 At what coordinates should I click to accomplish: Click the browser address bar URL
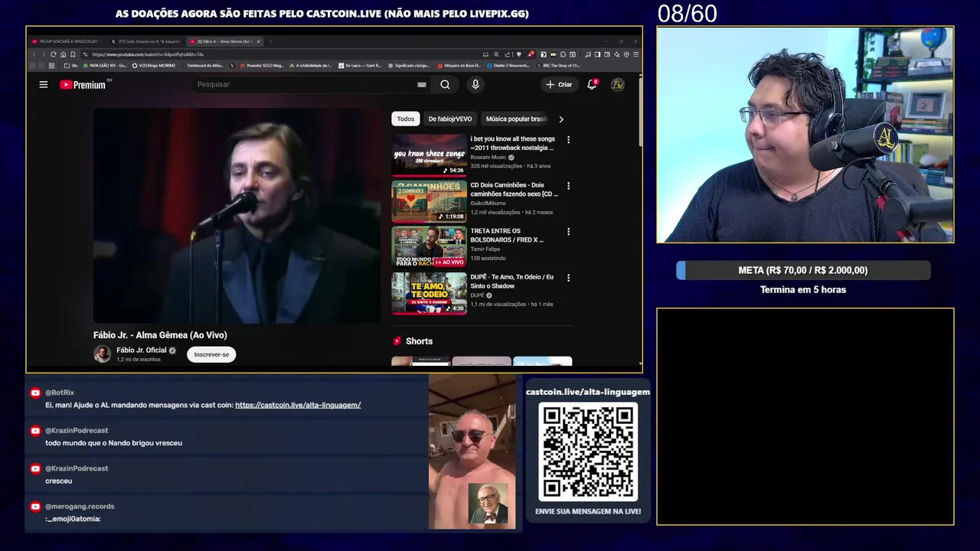[x=147, y=54]
